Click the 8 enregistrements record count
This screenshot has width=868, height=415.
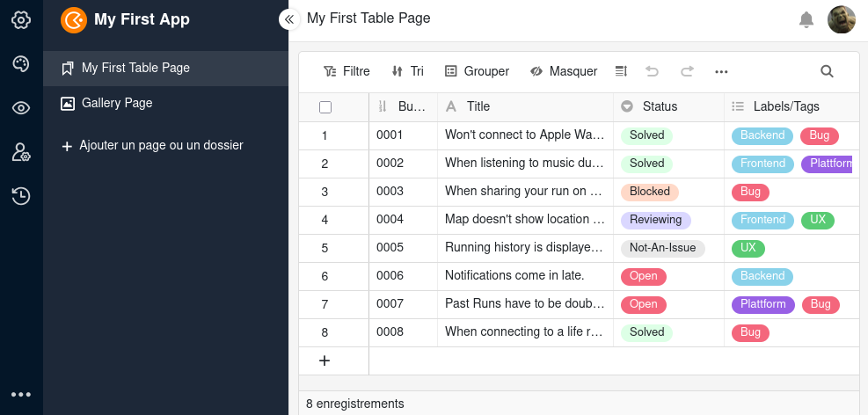point(354,404)
